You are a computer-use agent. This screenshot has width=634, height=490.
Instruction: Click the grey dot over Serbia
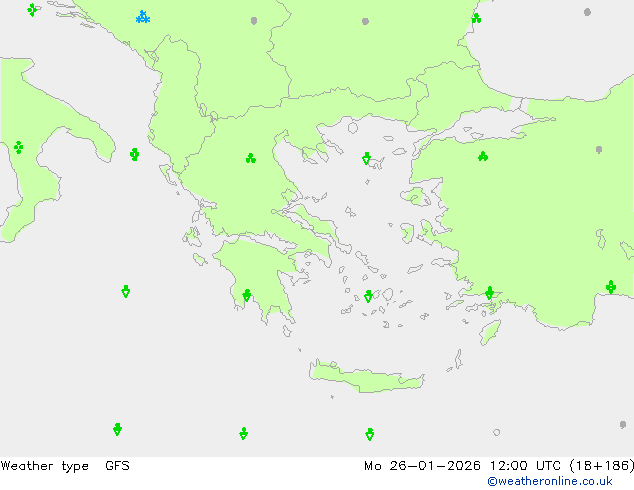click(254, 21)
